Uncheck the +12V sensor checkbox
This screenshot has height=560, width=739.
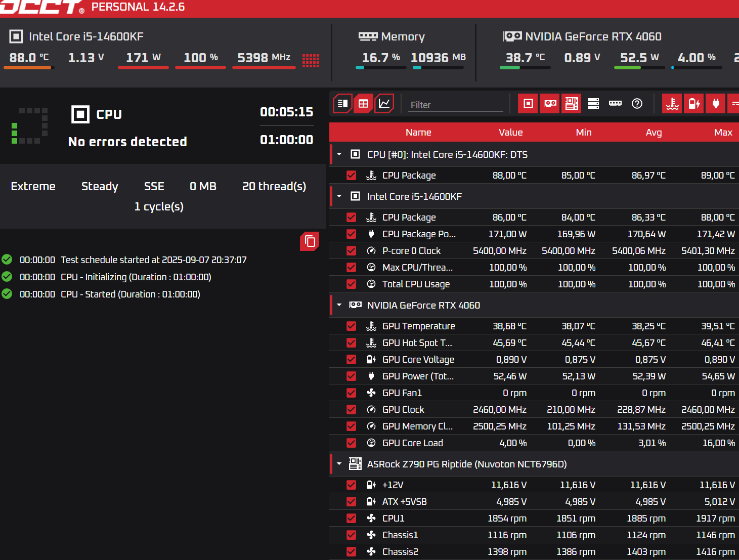pyautogui.click(x=351, y=485)
